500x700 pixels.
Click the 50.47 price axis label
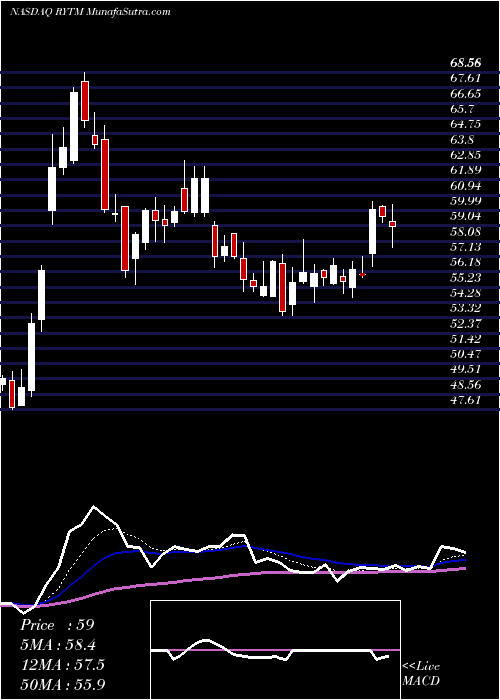(x=466, y=354)
